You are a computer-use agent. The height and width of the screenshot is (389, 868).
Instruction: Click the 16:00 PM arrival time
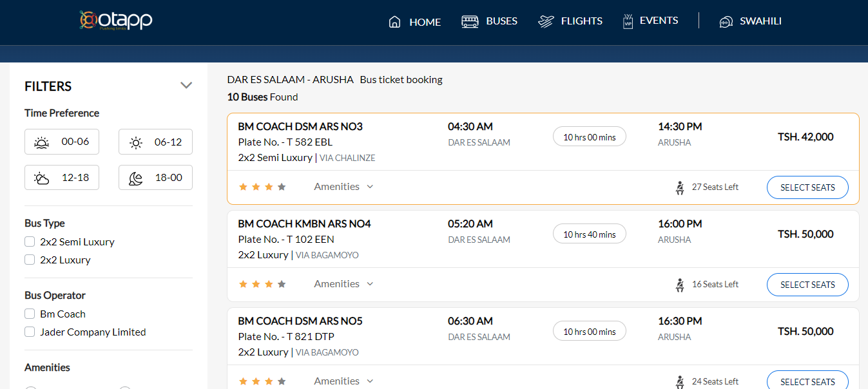click(680, 224)
